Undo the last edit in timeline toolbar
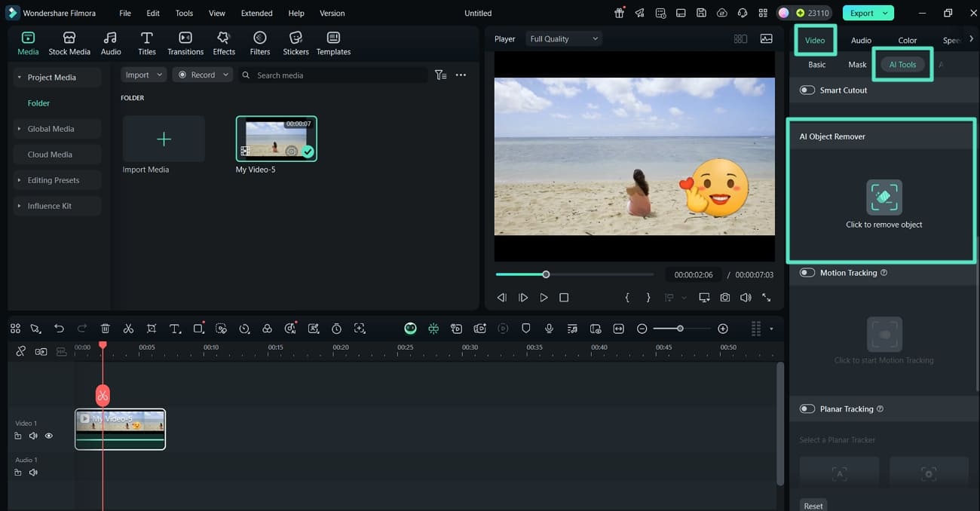 (x=59, y=329)
